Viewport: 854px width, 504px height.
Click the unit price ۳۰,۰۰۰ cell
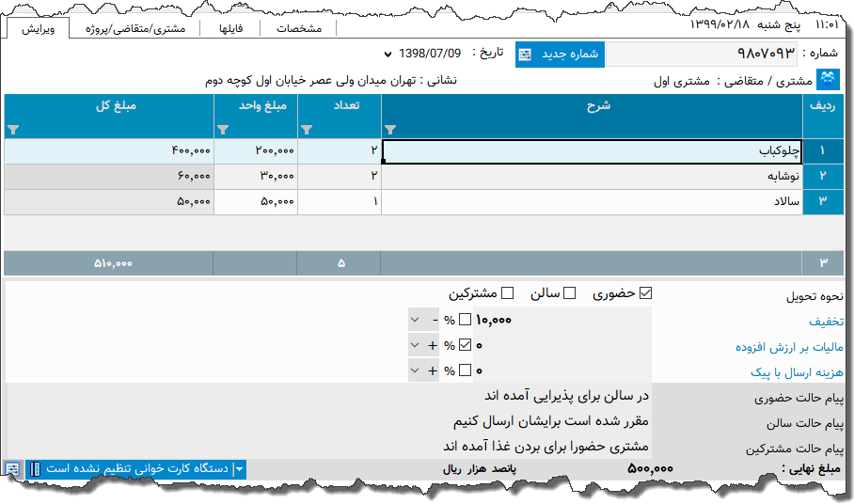256,177
